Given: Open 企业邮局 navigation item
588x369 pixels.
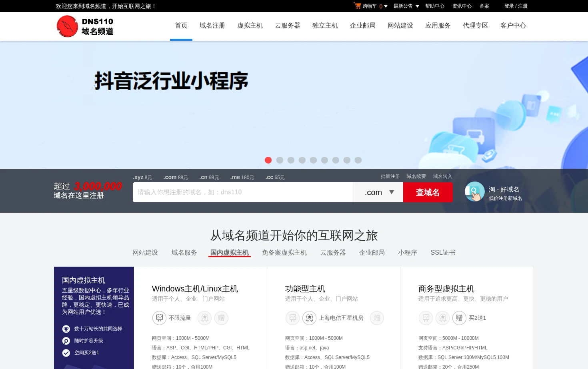Looking at the screenshot, I should coord(363,26).
